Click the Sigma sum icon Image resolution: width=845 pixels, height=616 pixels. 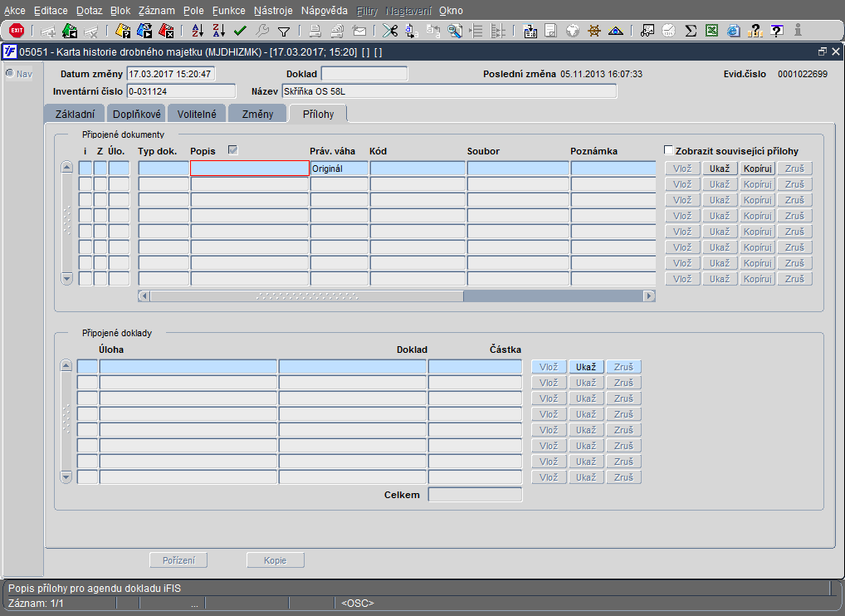[690, 31]
